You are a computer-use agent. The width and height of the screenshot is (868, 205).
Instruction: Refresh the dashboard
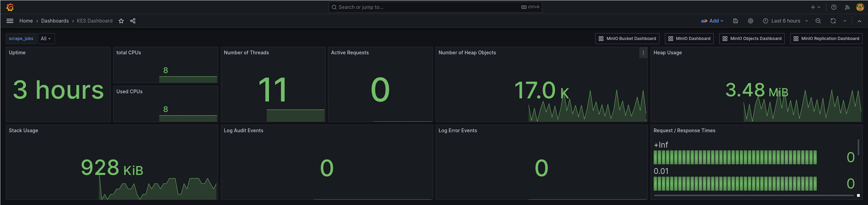point(833,21)
